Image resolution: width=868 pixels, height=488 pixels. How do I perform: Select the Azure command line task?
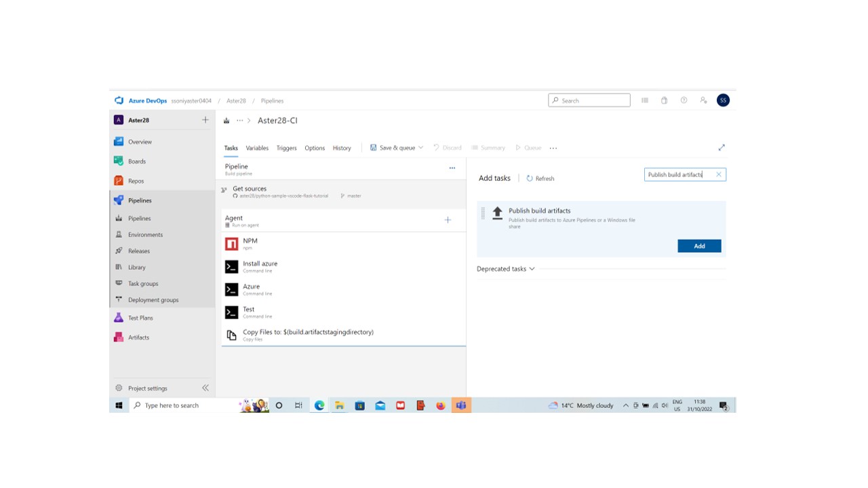tap(344, 289)
